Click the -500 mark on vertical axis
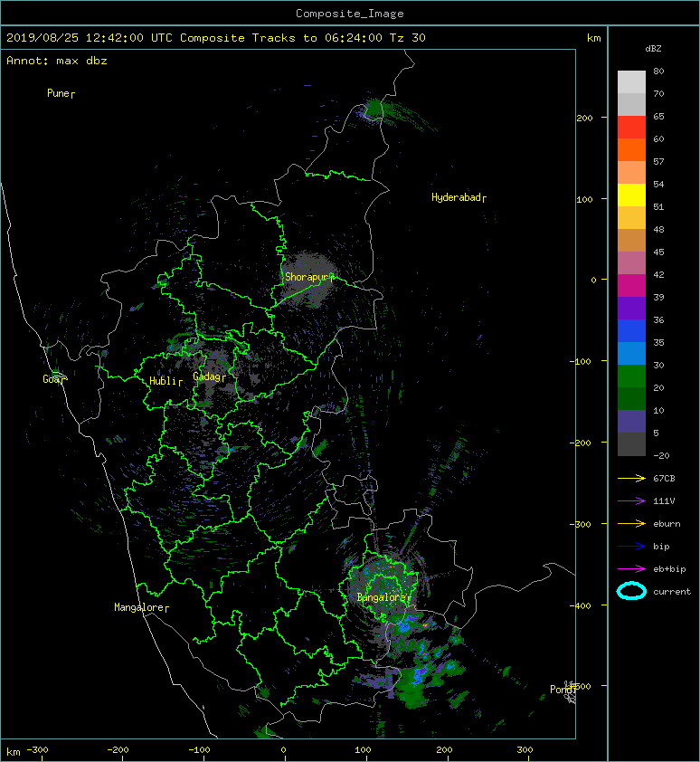This screenshot has width=700, height=762. pyautogui.click(x=581, y=686)
